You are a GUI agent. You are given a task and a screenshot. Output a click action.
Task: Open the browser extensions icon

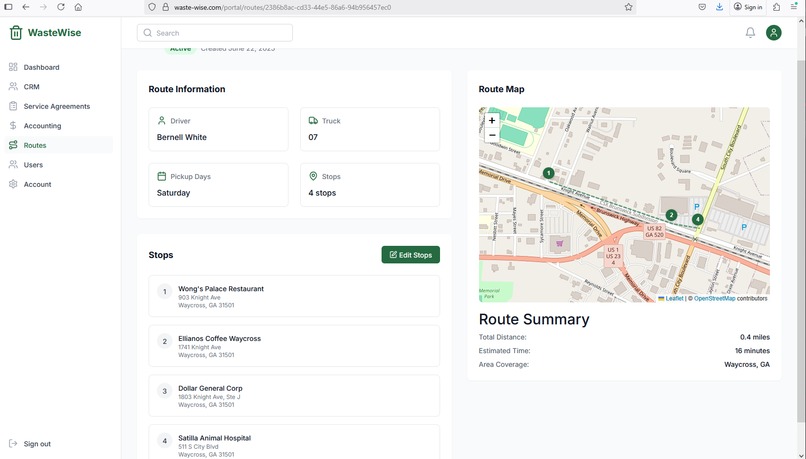click(777, 7)
